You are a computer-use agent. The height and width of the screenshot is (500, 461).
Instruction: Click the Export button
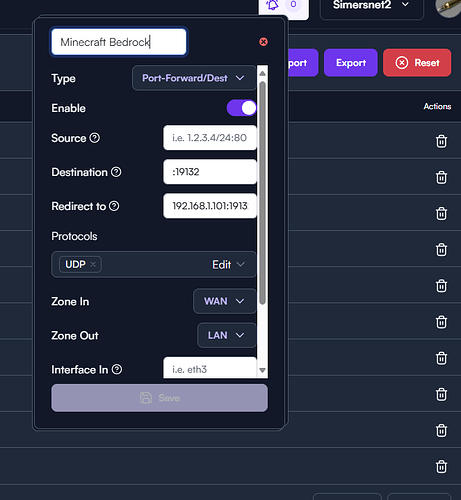pyautogui.click(x=351, y=63)
